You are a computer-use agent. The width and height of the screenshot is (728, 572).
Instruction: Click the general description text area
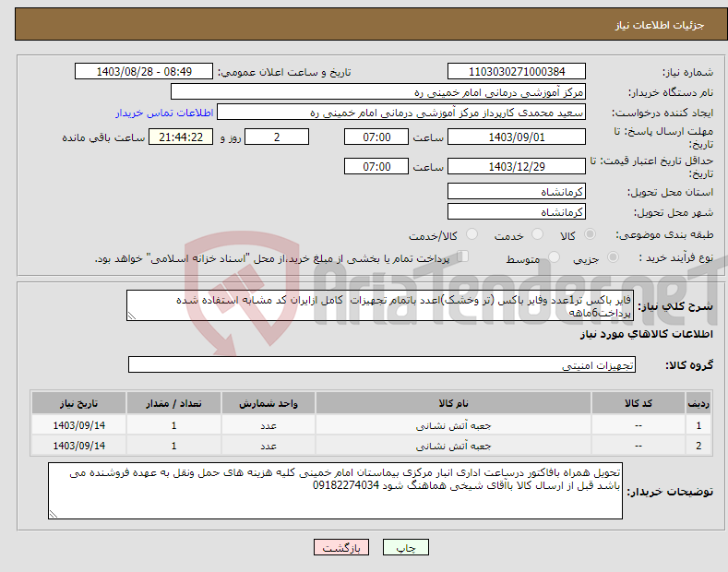pyautogui.click(x=380, y=305)
